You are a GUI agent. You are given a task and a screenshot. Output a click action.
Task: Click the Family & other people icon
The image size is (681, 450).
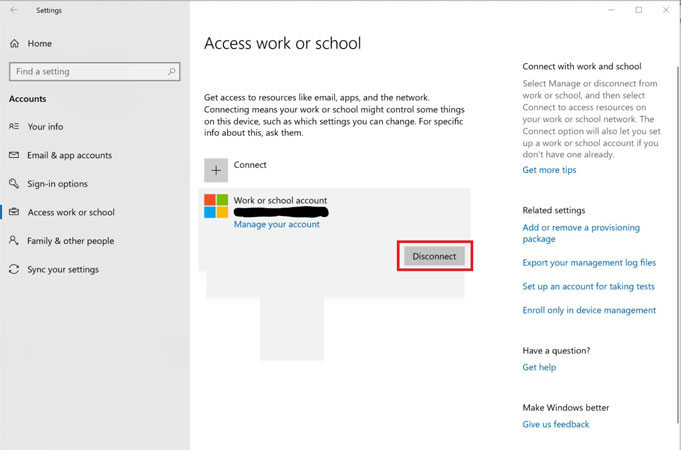(x=14, y=241)
